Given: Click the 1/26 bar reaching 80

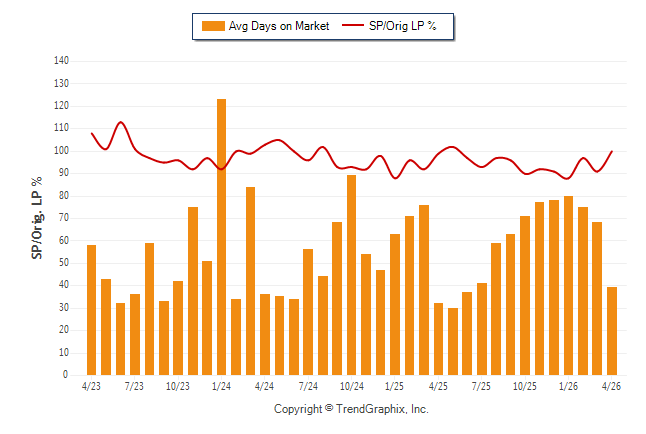Looking at the screenshot, I should click(x=568, y=286).
